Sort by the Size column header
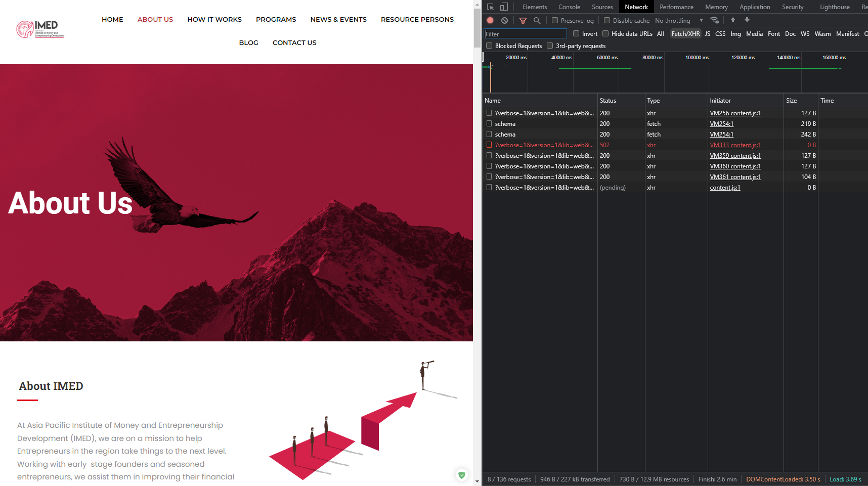The width and height of the screenshot is (868, 486). [x=800, y=101]
